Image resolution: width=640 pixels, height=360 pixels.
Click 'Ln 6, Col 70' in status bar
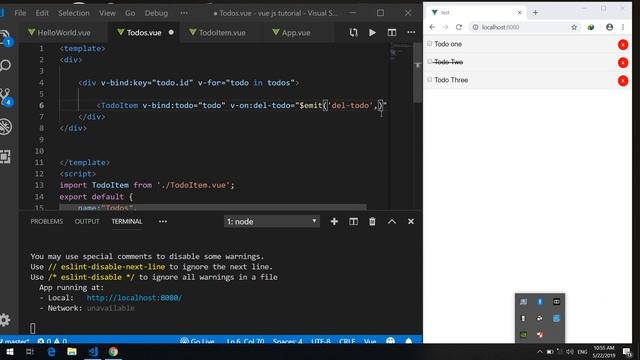coord(245,341)
